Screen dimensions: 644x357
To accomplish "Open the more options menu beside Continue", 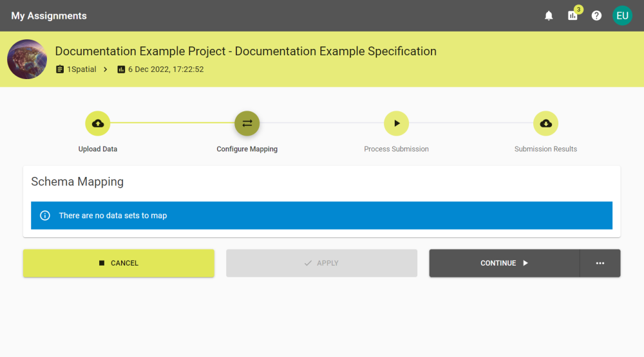I will [600, 263].
